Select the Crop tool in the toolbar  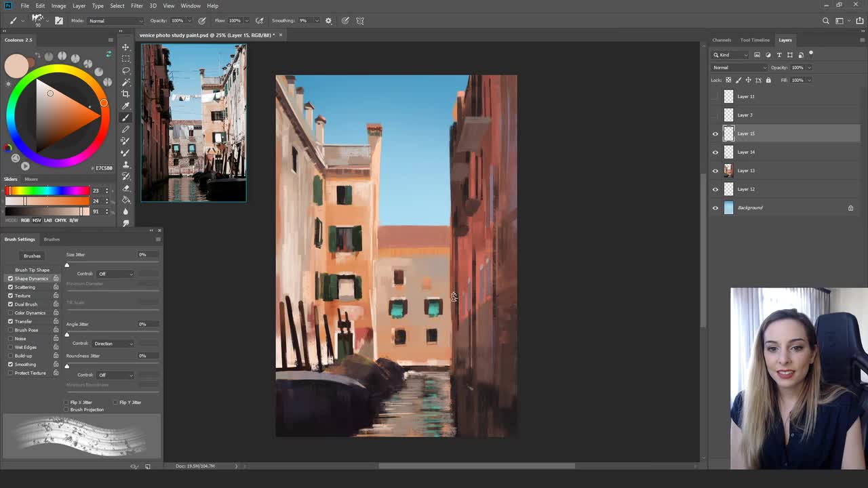[126, 91]
